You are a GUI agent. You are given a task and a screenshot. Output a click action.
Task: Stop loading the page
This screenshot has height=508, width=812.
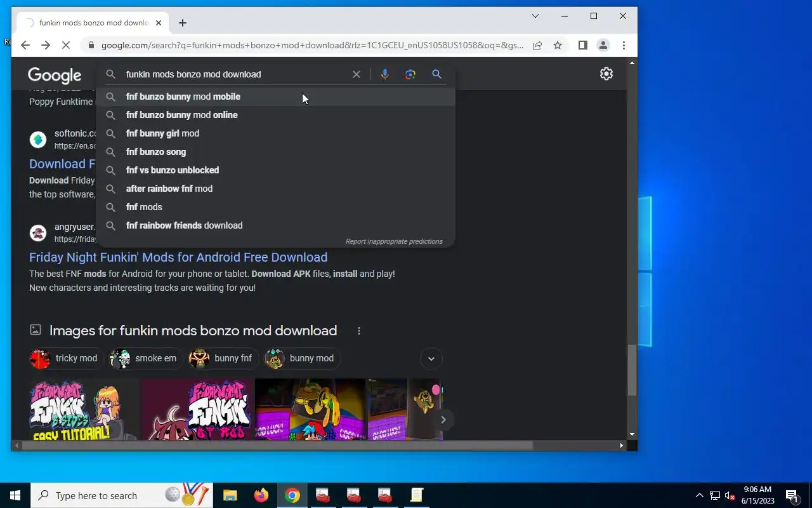pyautogui.click(x=67, y=45)
